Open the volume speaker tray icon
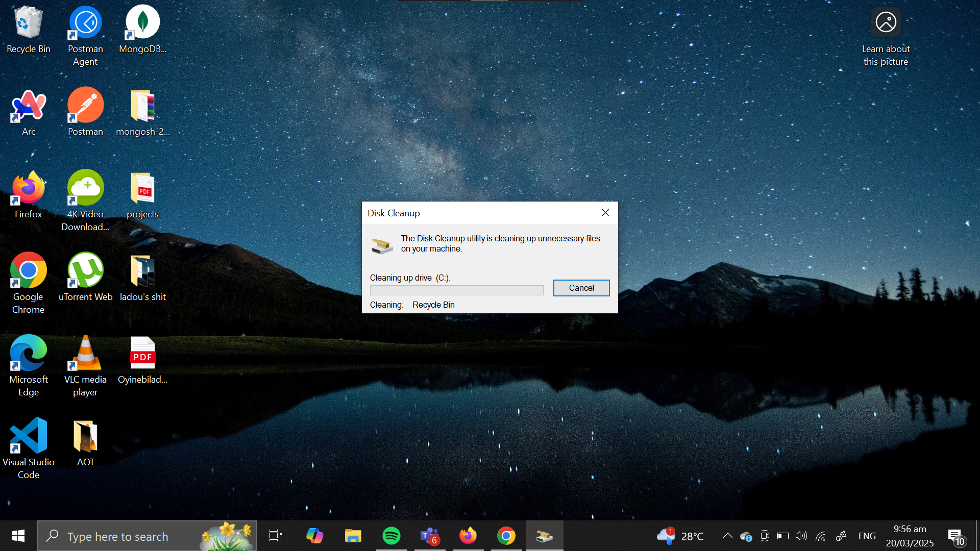The height and width of the screenshot is (551, 980). click(x=801, y=536)
